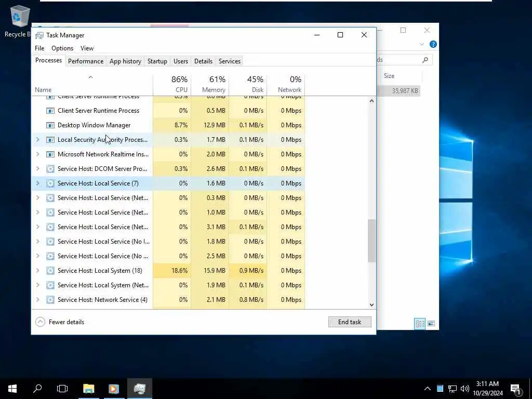The image size is (532, 399).
Task: Click Fewer details
Action: coord(60,322)
